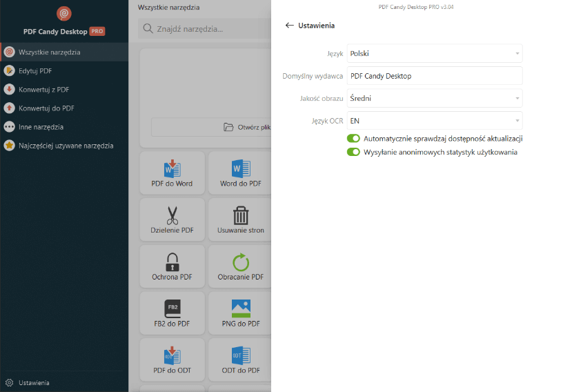Open the ODT do PDF tool
The height and width of the screenshot is (392, 561).
240,360
